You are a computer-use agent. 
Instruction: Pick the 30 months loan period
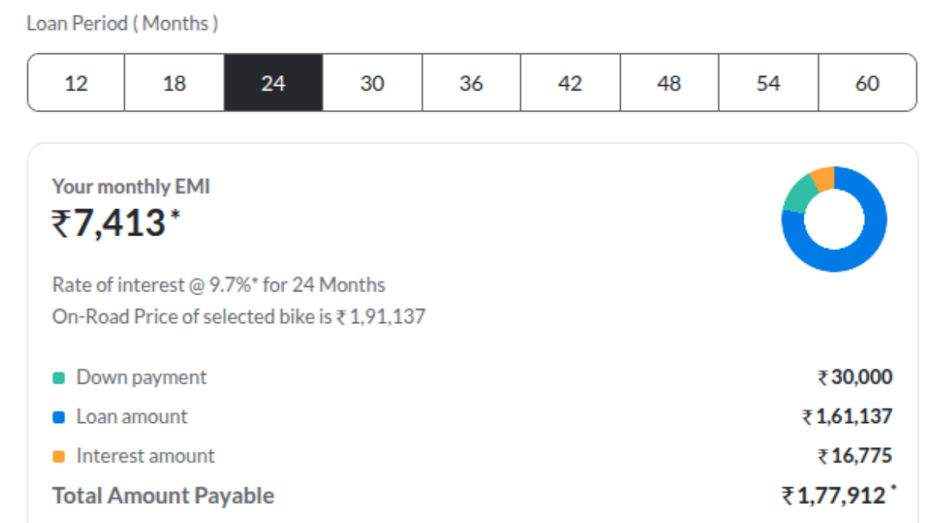[372, 82]
